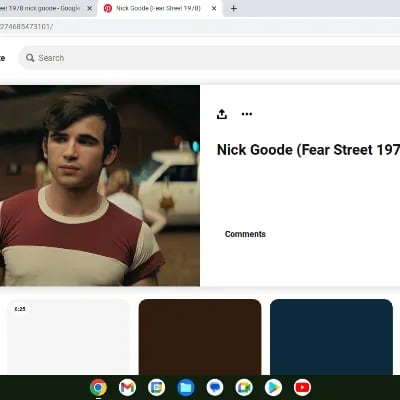Click the share/upload icon beside the pin
Screen dimensions: 400x400
pos(222,114)
